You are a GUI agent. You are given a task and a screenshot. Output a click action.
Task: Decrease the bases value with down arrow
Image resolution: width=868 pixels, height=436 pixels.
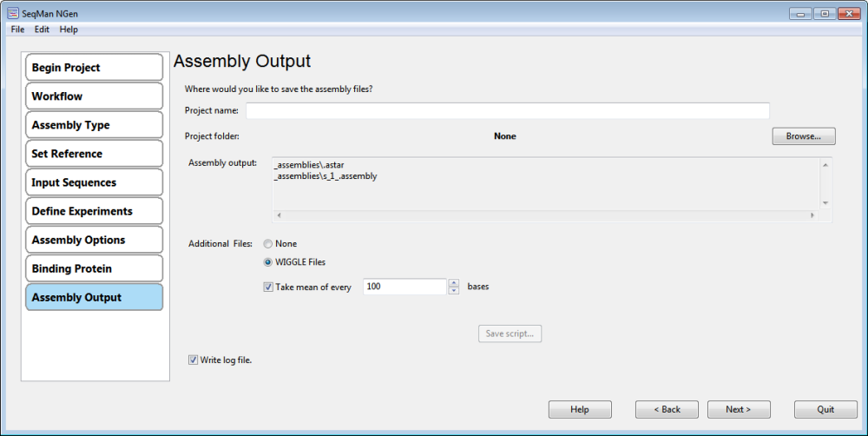[x=454, y=290]
